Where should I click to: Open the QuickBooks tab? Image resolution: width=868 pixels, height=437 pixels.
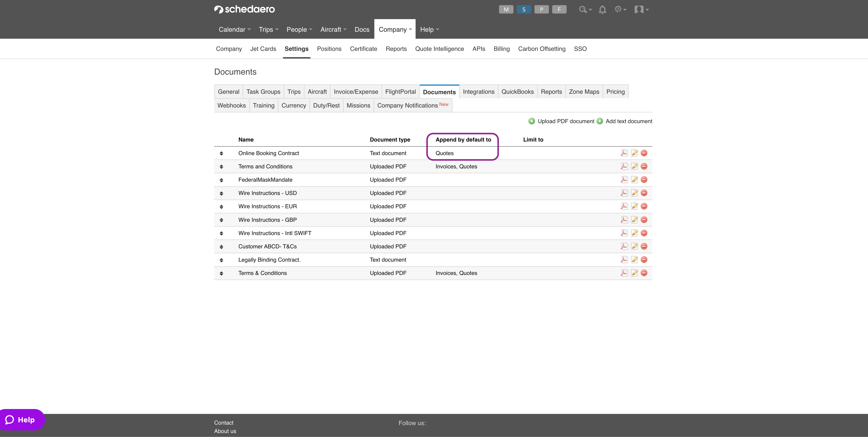[518, 92]
